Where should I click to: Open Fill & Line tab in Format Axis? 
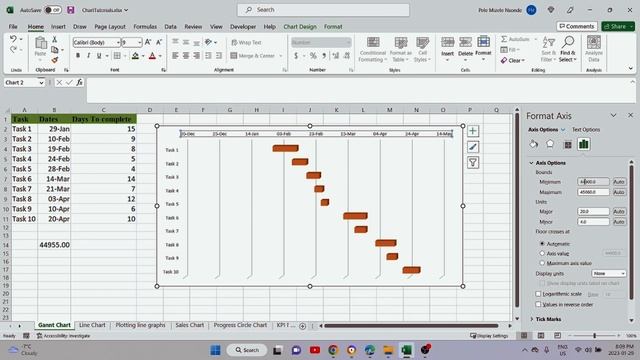coord(533,144)
